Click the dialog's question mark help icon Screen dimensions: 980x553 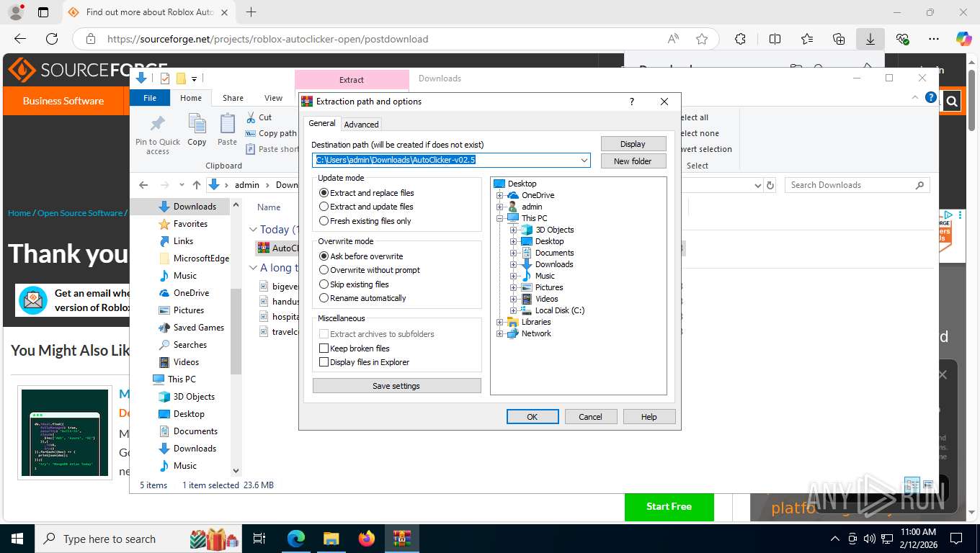632,102
